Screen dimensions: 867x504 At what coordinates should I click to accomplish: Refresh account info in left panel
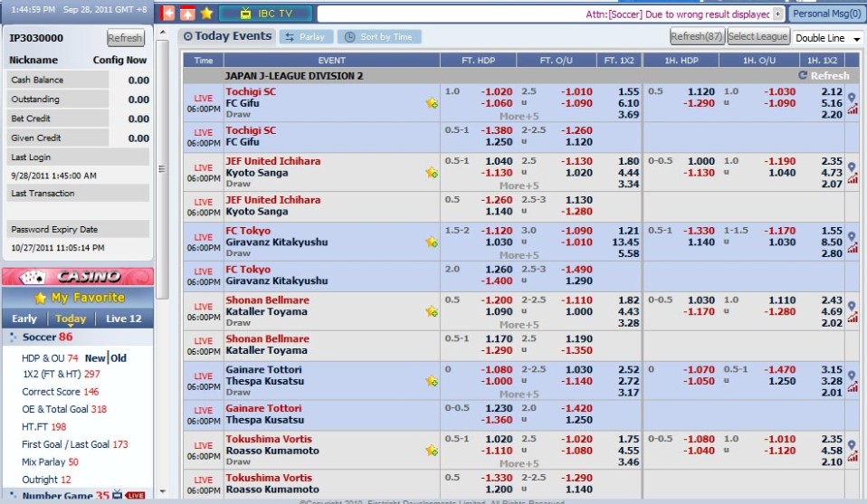pyautogui.click(x=125, y=38)
